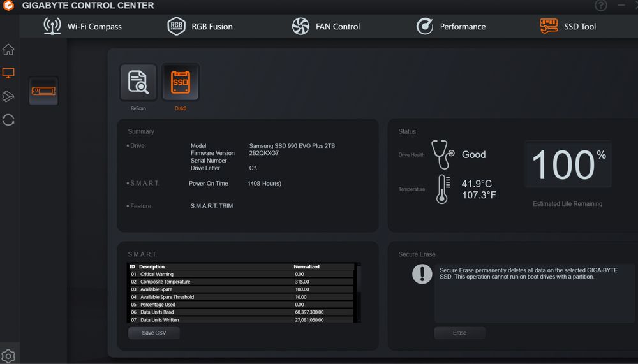The image size is (638, 364).
Task: Select the Available Spare row
Action: click(242, 289)
